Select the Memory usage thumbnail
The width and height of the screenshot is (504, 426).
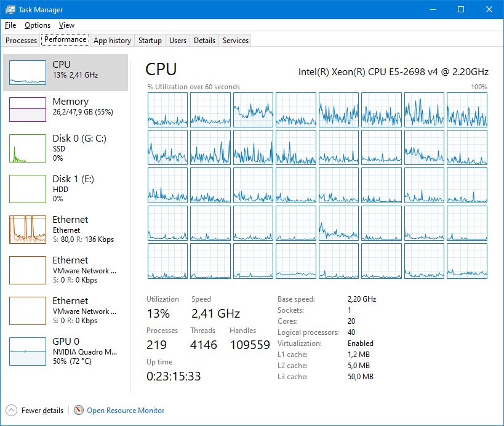coord(28,110)
